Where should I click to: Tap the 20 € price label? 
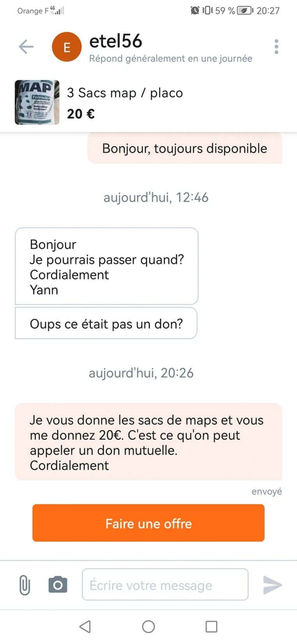[x=81, y=114]
